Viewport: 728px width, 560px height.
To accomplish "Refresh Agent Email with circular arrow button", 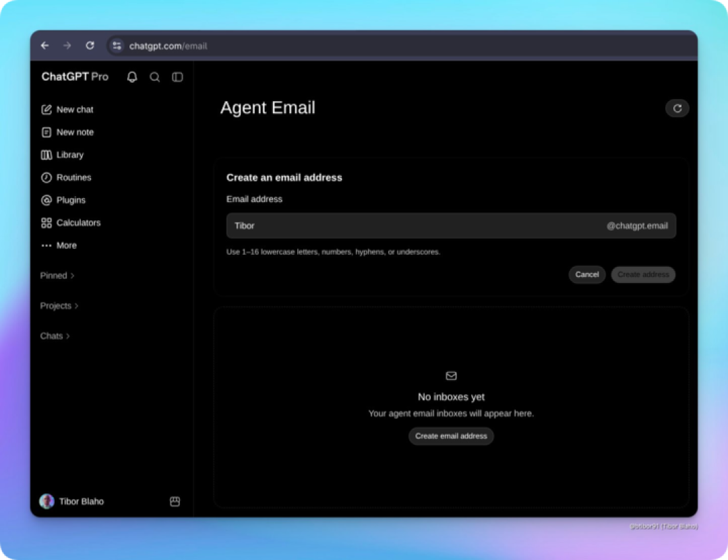I will point(677,108).
